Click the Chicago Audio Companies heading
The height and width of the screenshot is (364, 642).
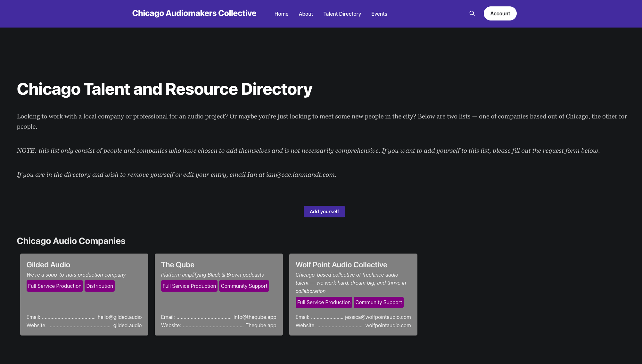tap(71, 241)
